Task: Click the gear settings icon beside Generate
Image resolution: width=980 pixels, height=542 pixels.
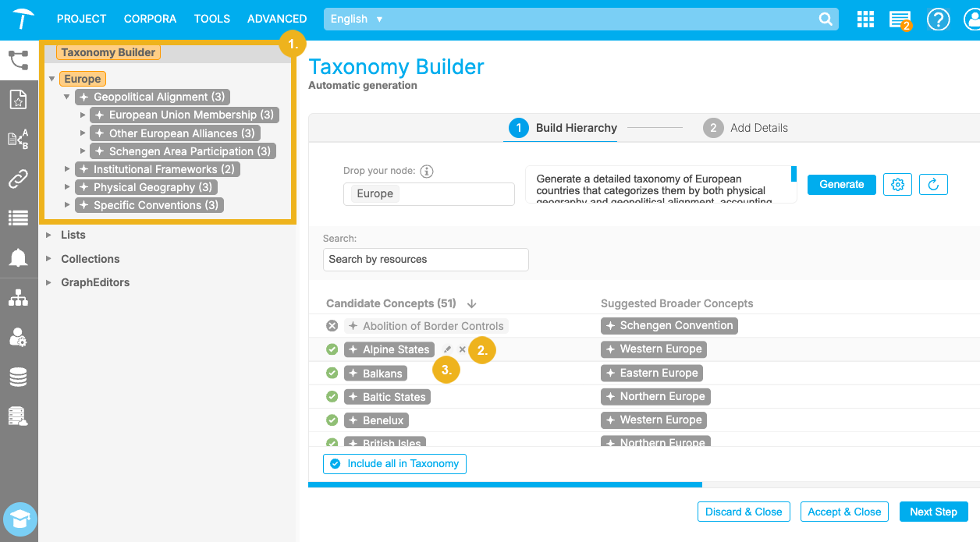Action: click(x=898, y=185)
